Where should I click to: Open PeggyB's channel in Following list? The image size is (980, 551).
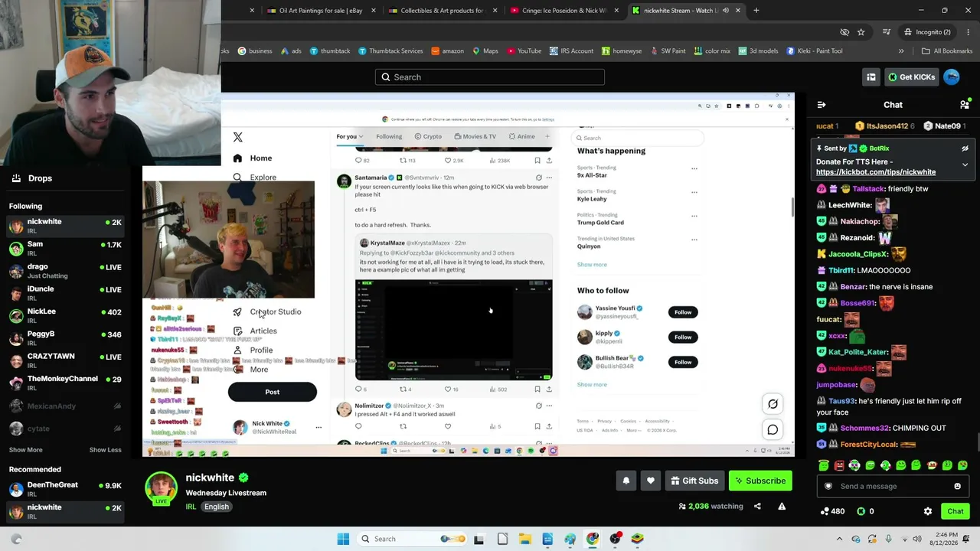(x=64, y=338)
